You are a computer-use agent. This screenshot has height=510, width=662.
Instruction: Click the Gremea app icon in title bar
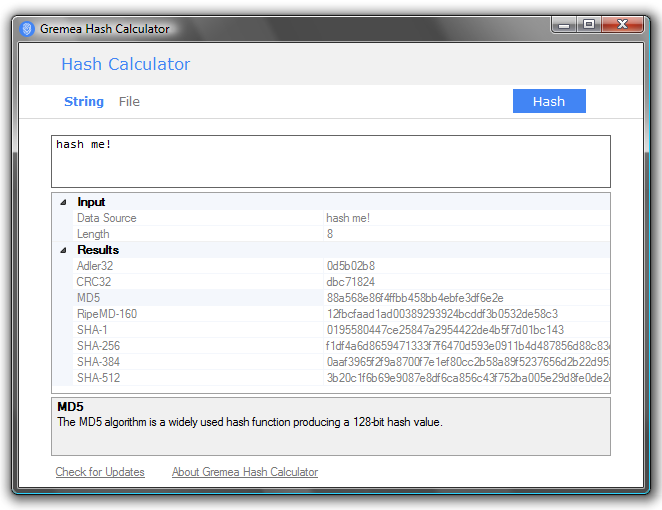pos(27,29)
